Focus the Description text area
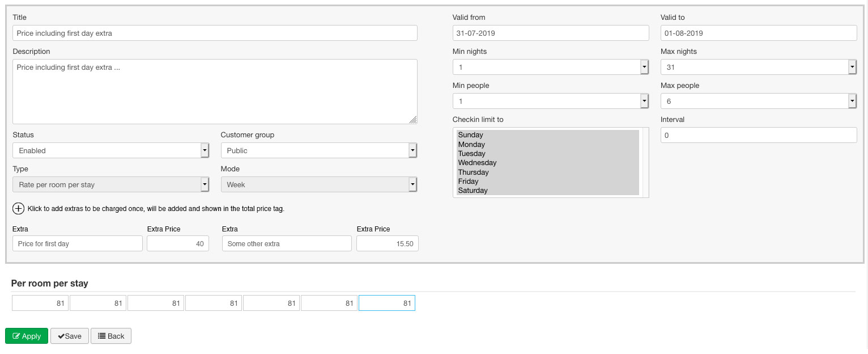This screenshot has height=354, width=868. pyautogui.click(x=215, y=91)
